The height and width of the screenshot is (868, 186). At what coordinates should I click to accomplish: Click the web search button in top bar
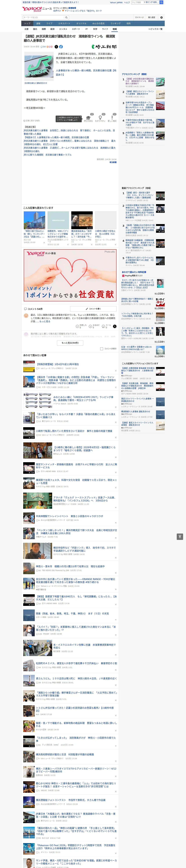[161, 2]
